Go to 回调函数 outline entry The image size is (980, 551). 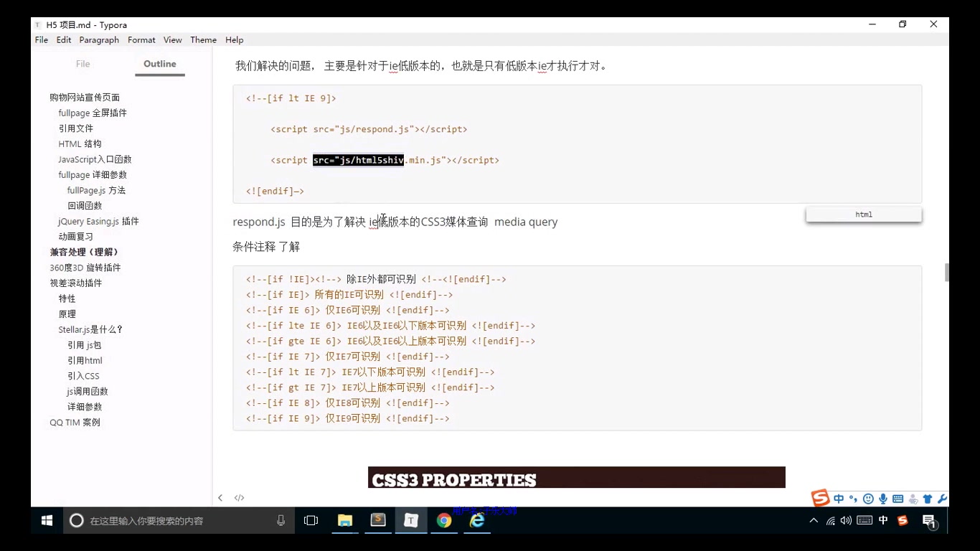(85, 206)
